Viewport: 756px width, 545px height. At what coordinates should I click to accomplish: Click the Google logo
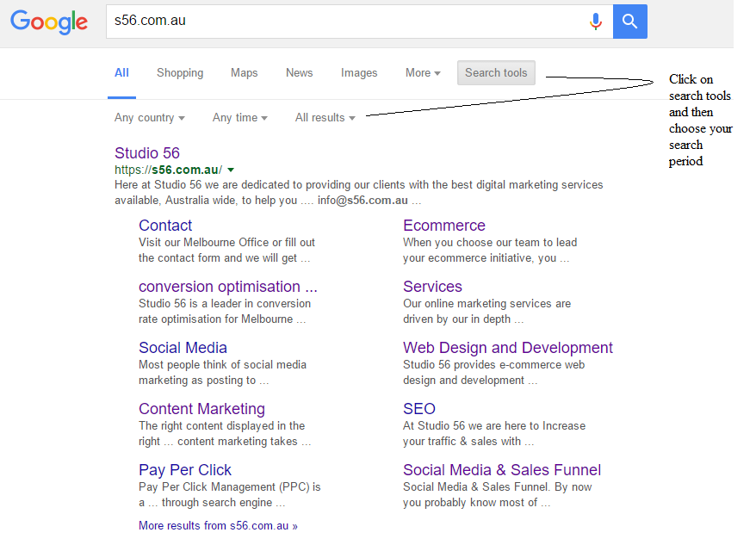(49, 22)
